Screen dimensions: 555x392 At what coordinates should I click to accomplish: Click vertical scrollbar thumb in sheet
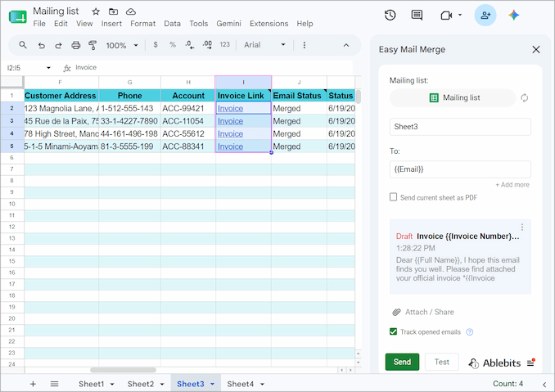(359, 97)
